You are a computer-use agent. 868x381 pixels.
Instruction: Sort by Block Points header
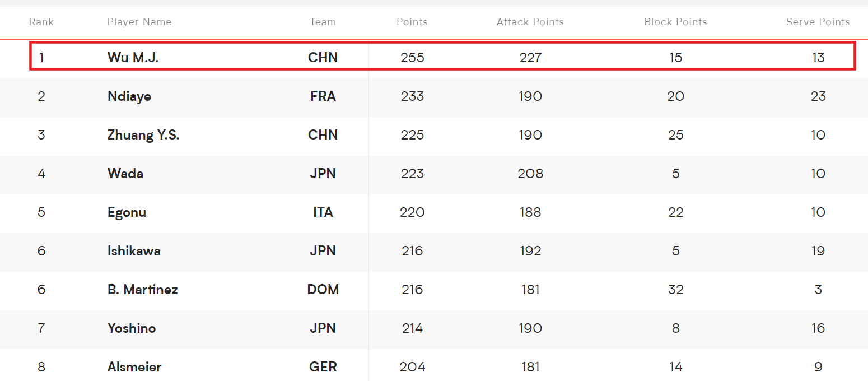pyautogui.click(x=675, y=22)
